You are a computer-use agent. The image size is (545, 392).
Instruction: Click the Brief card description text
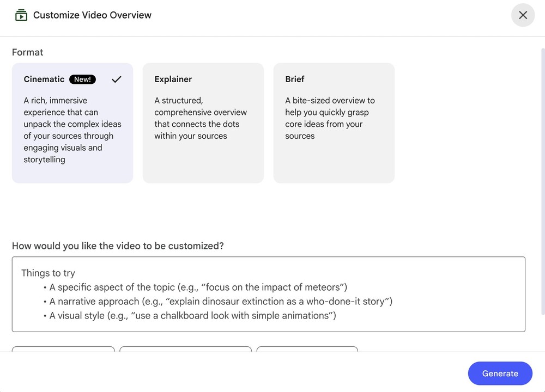point(330,118)
